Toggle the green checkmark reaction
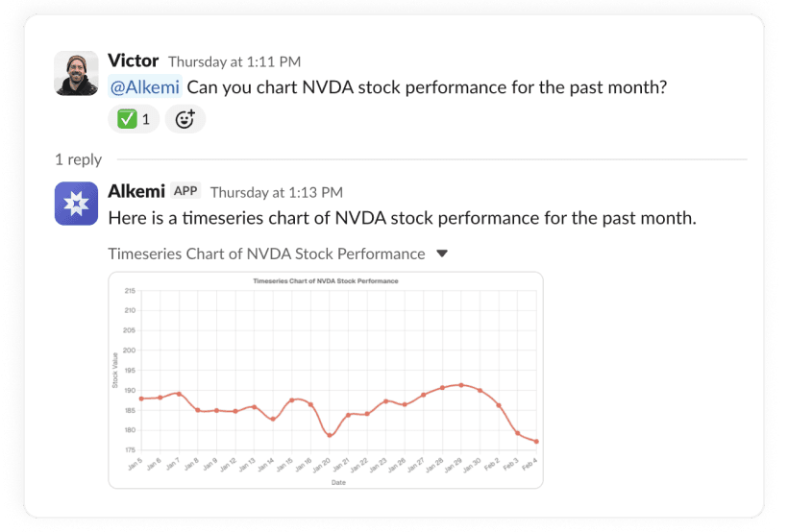Viewport: 788px width, 532px height. pyautogui.click(x=133, y=119)
